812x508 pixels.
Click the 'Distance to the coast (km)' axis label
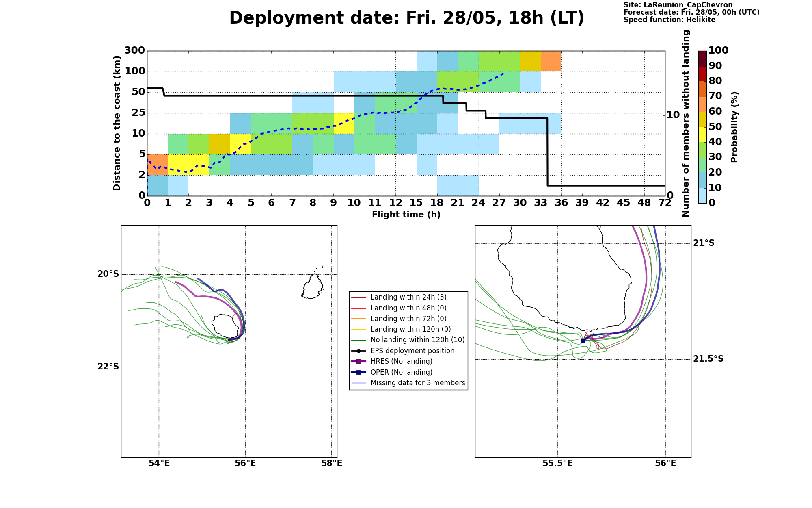(x=117, y=123)
